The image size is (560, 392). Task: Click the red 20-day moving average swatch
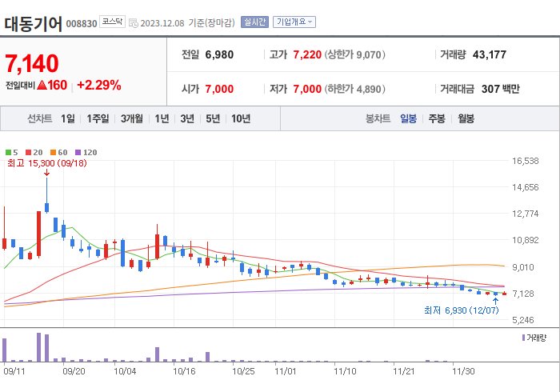(x=29, y=153)
